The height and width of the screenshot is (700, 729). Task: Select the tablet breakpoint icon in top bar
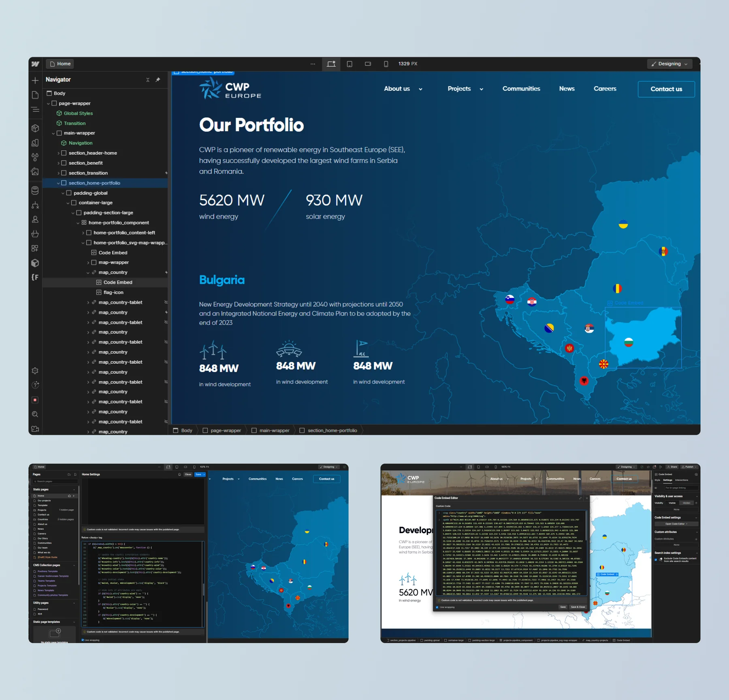pyautogui.click(x=350, y=64)
